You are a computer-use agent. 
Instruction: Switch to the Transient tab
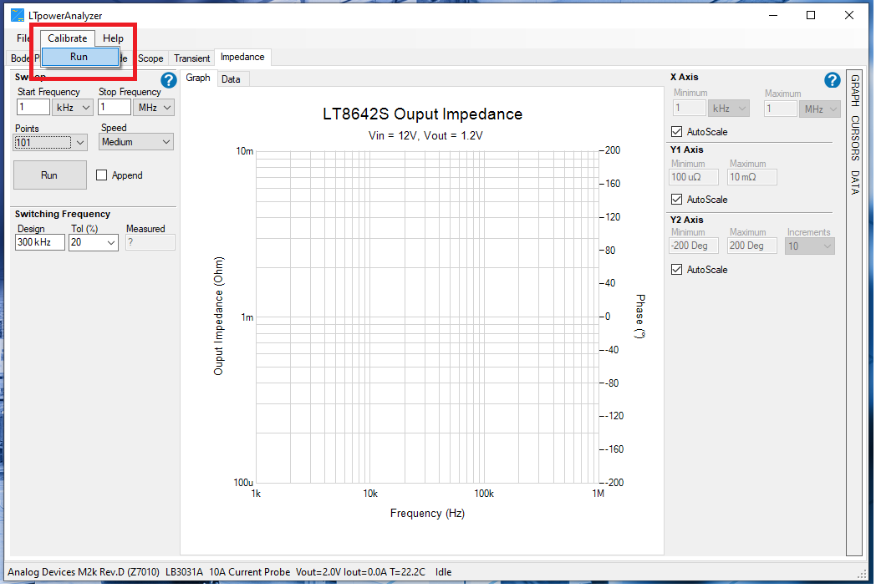point(191,58)
